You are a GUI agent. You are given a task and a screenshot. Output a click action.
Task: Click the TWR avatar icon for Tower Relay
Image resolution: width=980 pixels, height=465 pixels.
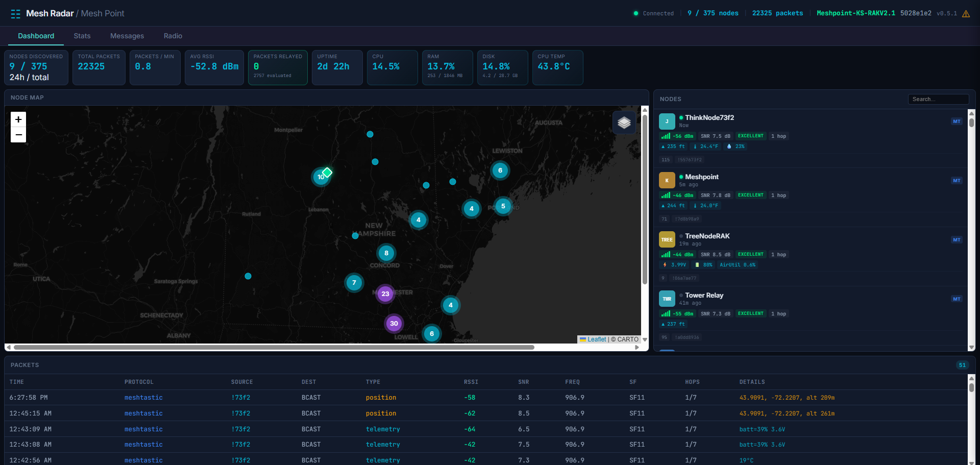coord(667,299)
